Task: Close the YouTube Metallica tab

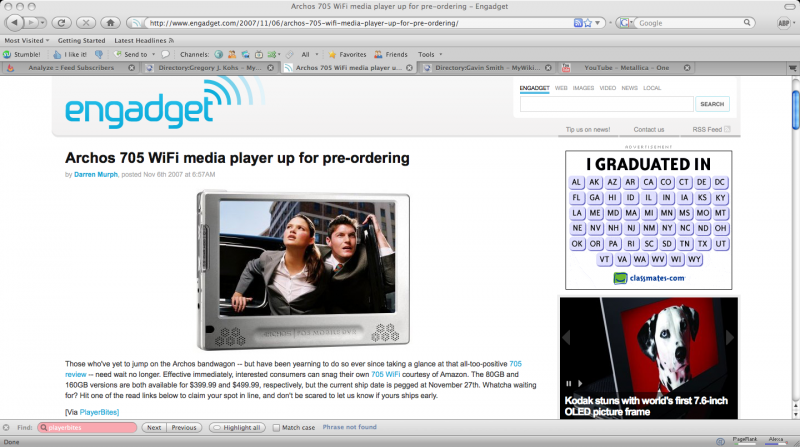Action: [687, 67]
